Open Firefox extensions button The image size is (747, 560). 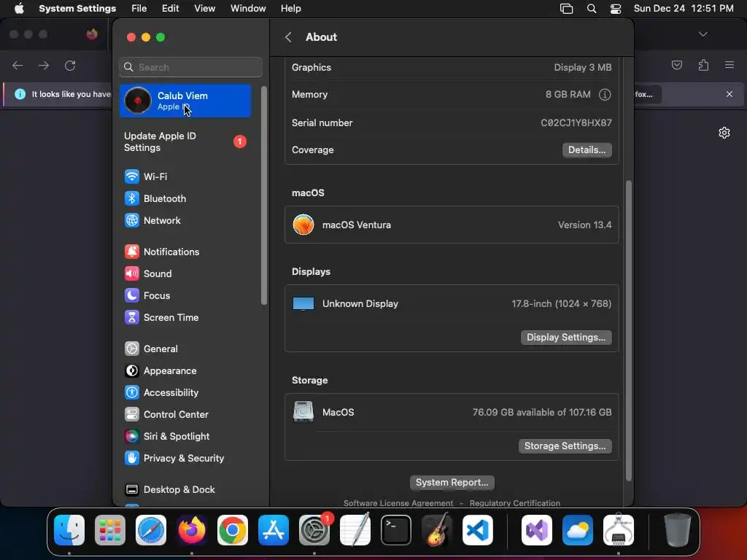[703, 65]
